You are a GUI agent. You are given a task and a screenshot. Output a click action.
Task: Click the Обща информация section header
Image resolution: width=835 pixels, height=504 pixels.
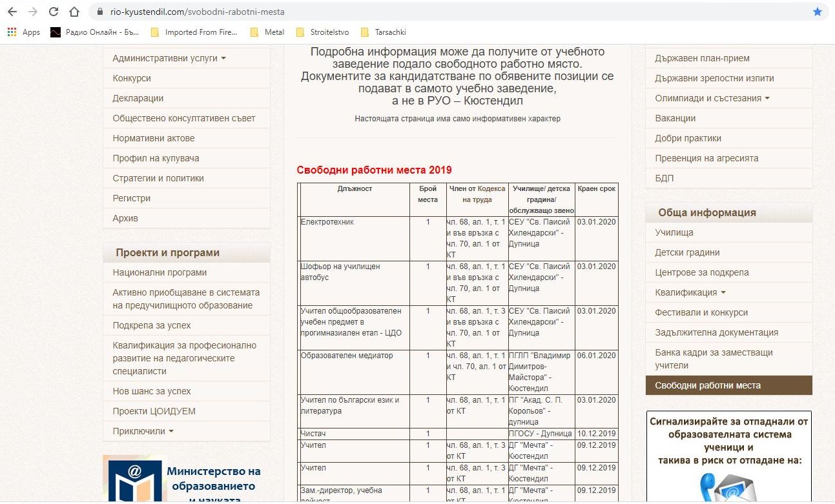tap(728, 212)
